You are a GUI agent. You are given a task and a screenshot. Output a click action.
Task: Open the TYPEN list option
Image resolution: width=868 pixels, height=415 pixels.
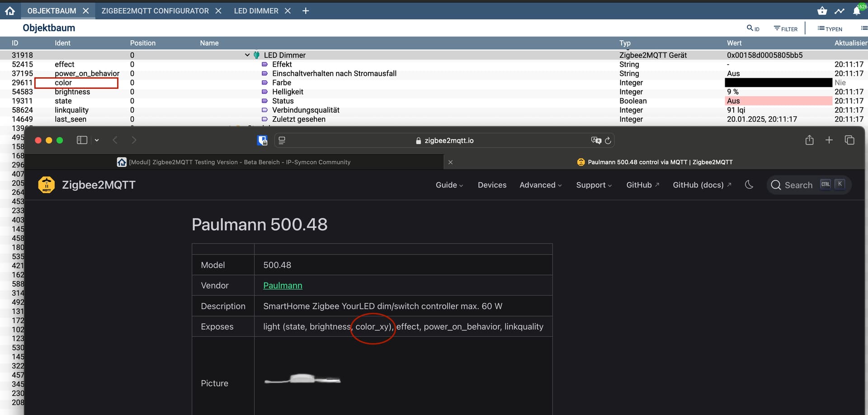pyautogui.click(x=830, y=28)
